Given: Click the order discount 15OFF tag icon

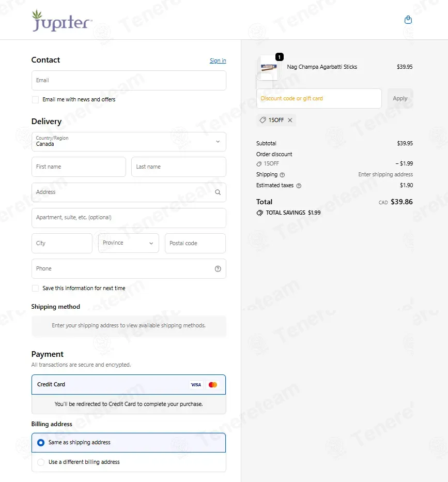Looking at the screenshot, I should (259, 164).
